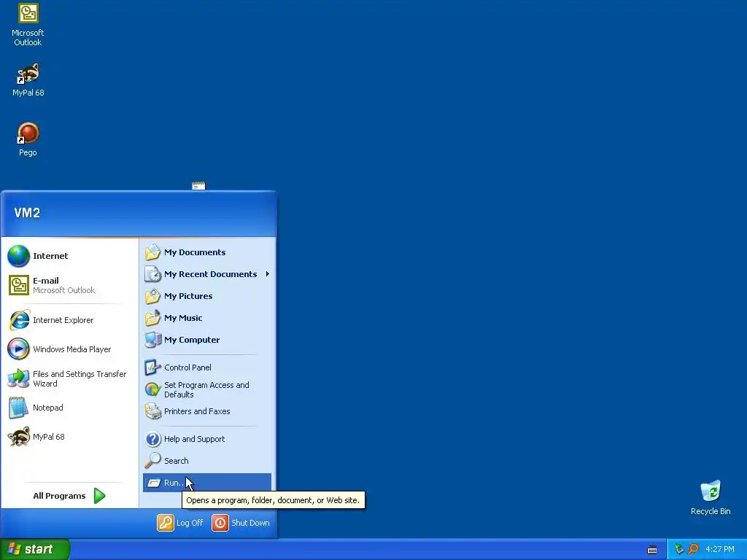Click the VM2 user name header
Viewport: 747px width, 560px height.
click(x=27, y=213)
